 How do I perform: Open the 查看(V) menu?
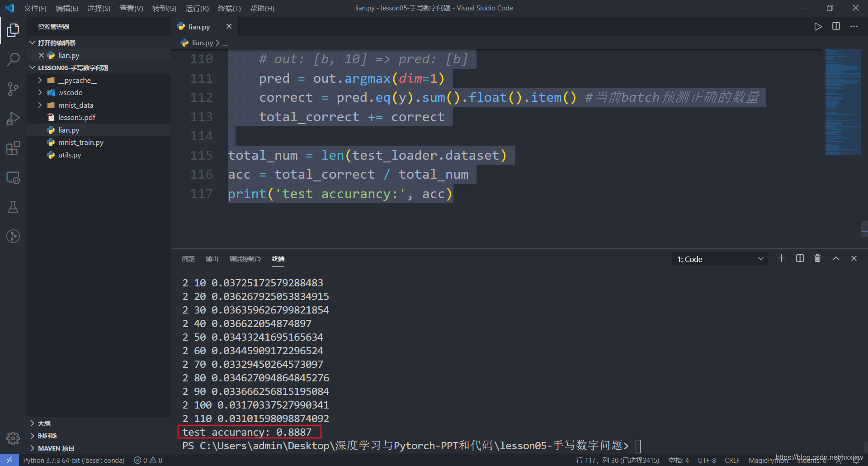pyautogui.click(x=131, y=8)
